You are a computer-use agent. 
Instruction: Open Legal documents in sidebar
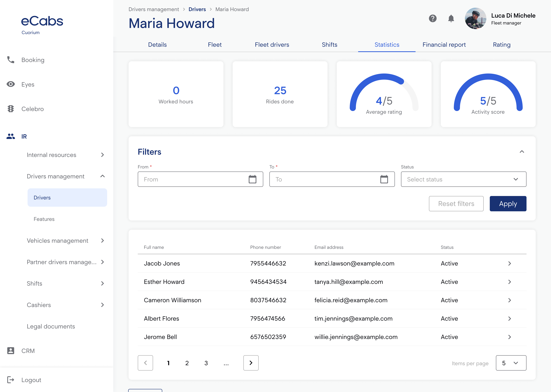click(51, 326)
